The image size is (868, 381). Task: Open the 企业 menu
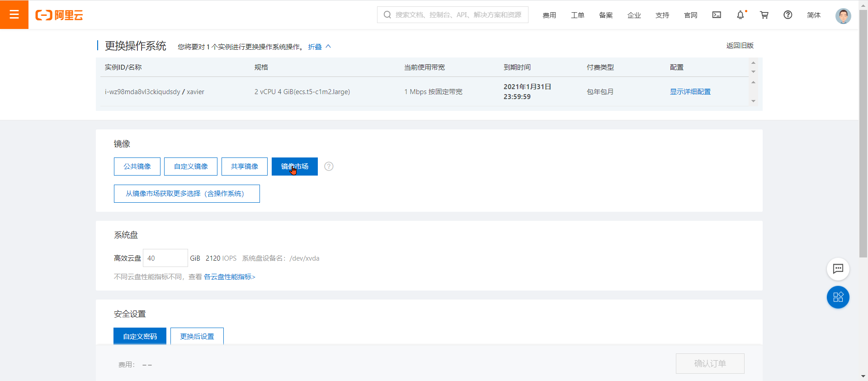coord(634,15)
